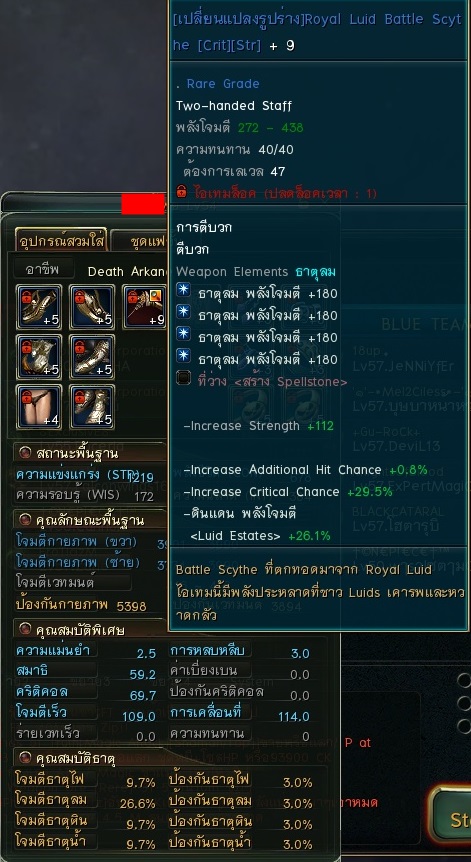
Task: Collapse the คุณสมบัติพิเศษ section header
Action: pyautogui.click(x=25, y=629)
